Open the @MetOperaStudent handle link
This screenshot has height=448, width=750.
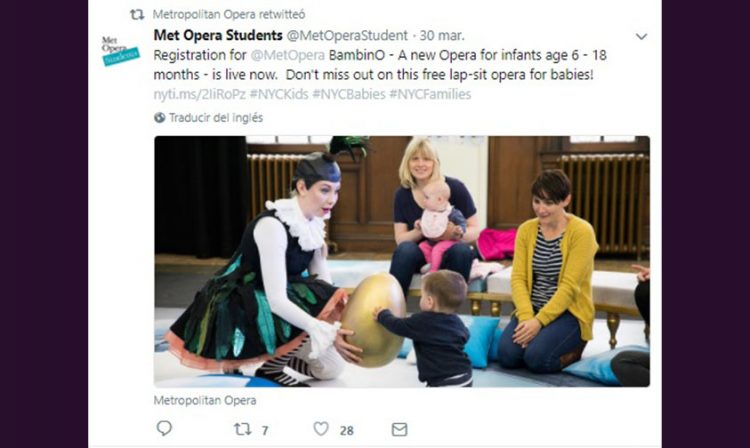347,36
